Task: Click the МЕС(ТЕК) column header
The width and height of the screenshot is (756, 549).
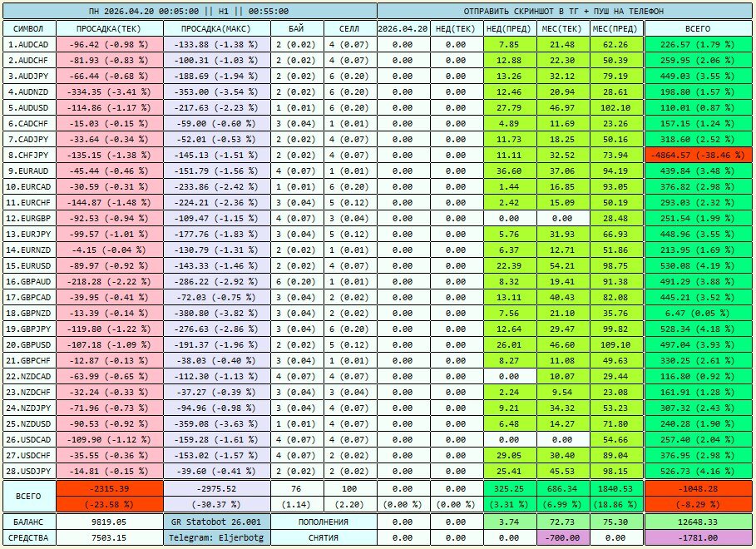Action: point(562,28)
